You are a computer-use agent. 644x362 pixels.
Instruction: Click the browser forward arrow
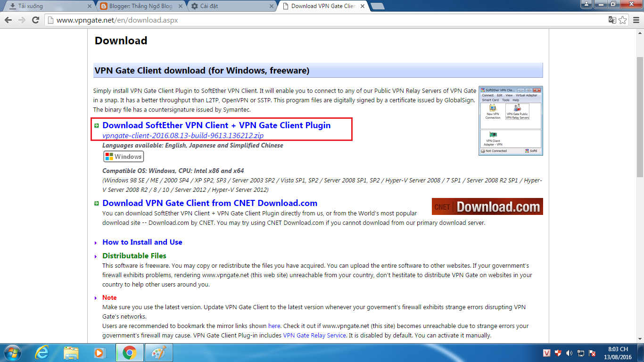point(22,20)
